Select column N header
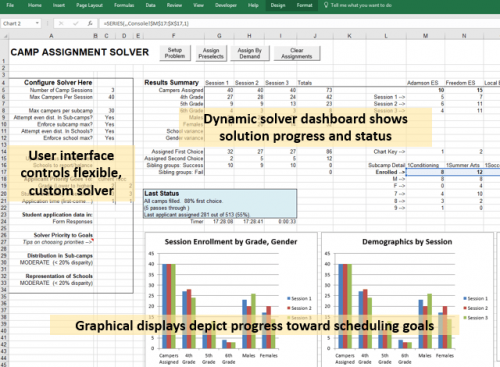The width and height of the screenshot is (500, 367). [x=464, y=36]
